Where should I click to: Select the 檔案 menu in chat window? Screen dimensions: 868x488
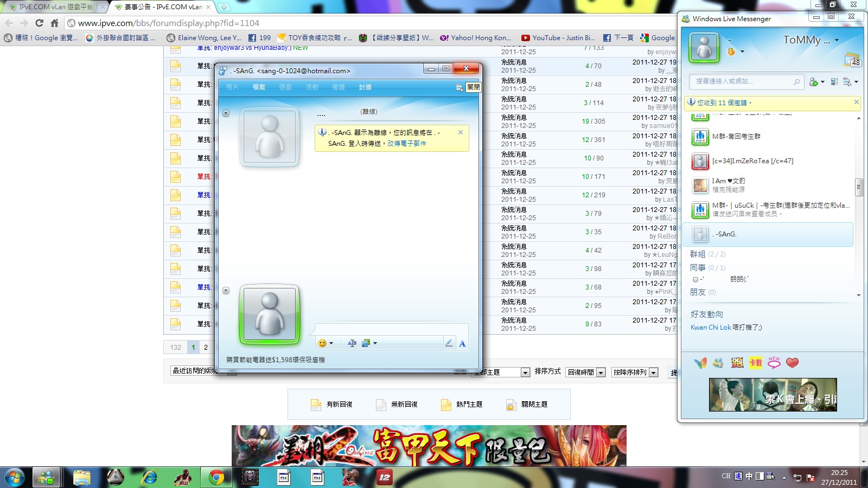259,87
